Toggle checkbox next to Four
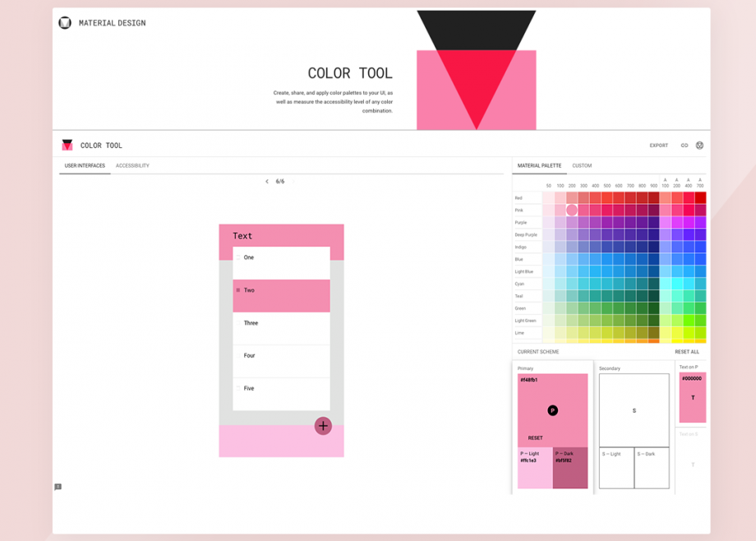The height and width of the screenshot is (541, 756). pos(238,356)
